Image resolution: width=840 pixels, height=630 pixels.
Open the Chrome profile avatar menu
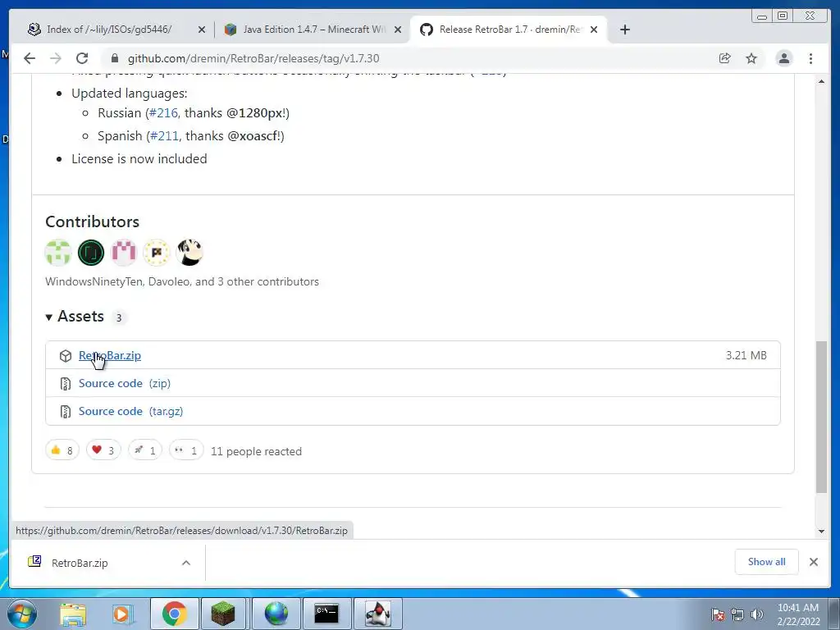tap(783, 58)
